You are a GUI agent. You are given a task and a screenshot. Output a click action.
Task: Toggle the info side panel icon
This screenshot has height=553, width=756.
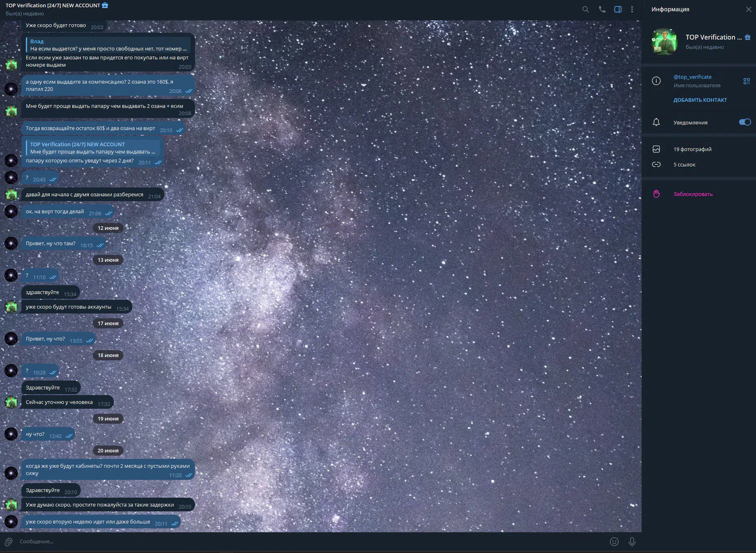[x=618, y=9]
